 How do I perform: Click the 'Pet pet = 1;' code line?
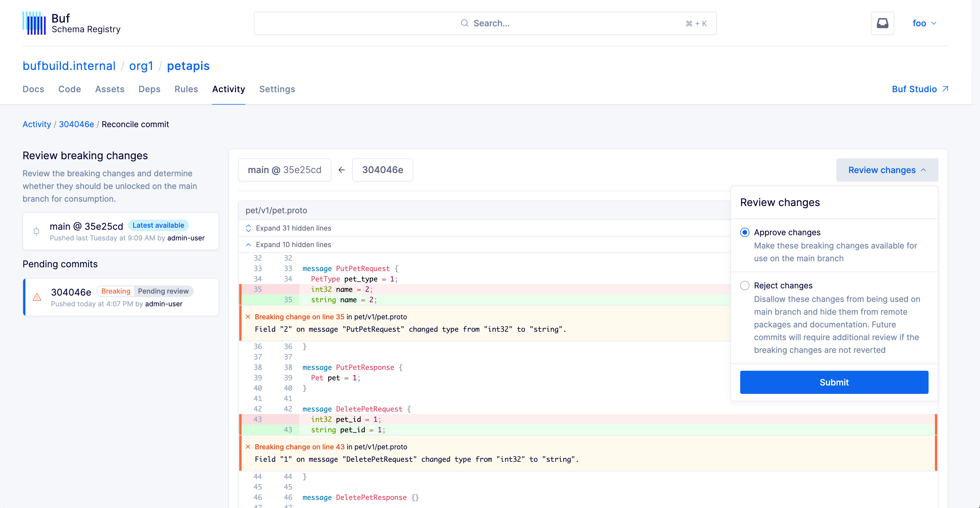pyautogui.click(x=335, y=378)
